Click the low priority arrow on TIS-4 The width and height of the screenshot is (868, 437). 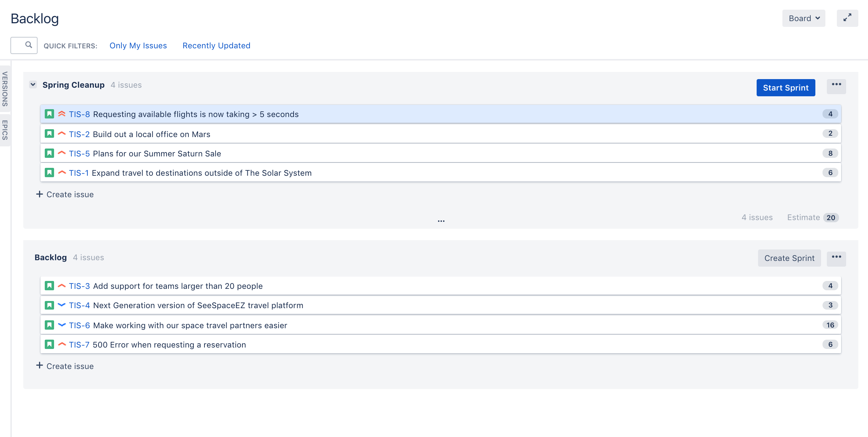click(62, 305)
